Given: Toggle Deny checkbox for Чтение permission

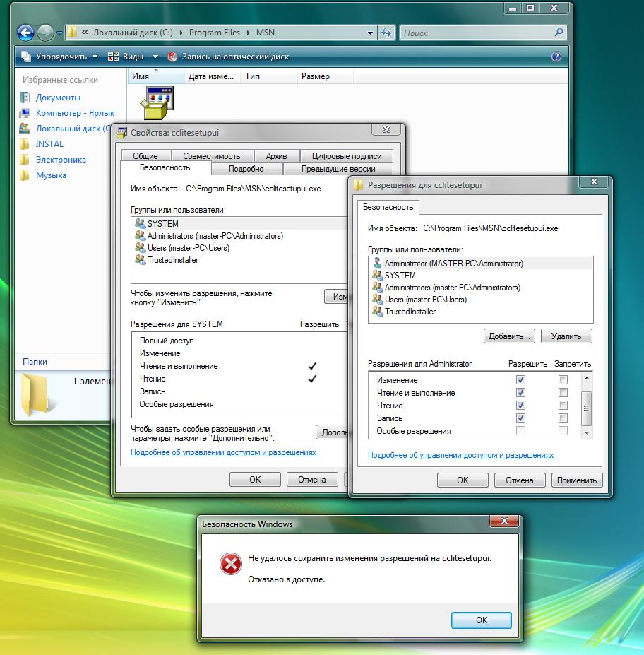Looking at the screenshot, I should click(563, 406).
